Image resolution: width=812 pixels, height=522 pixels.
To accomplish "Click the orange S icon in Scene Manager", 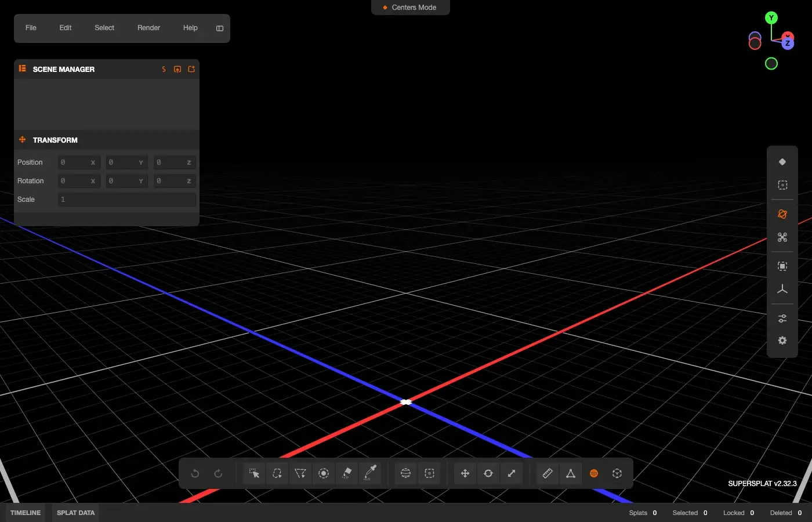I will click(164, 69).
